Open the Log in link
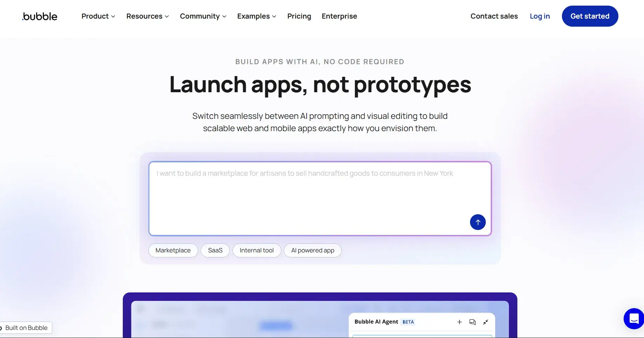This screenshot has height=338, width=644. click(539, 16)
